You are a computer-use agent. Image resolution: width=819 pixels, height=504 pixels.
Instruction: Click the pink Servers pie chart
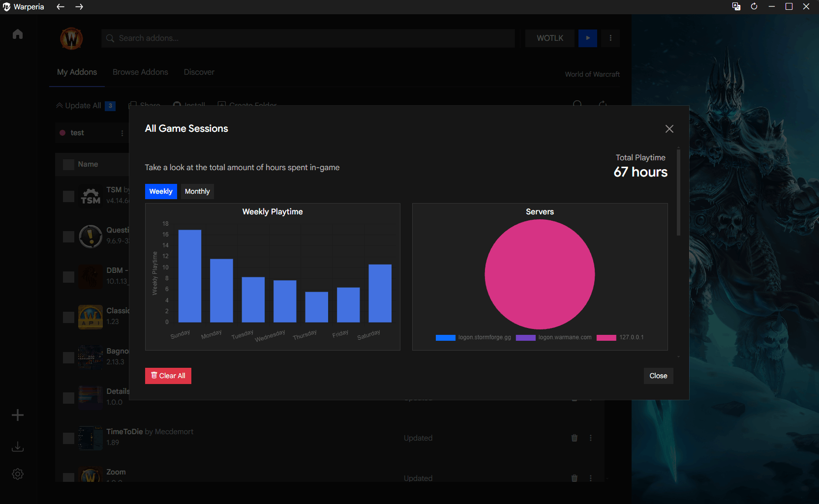540,274
